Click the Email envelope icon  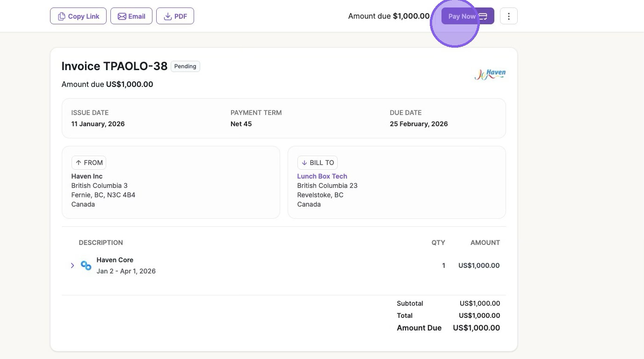[122, 16]
